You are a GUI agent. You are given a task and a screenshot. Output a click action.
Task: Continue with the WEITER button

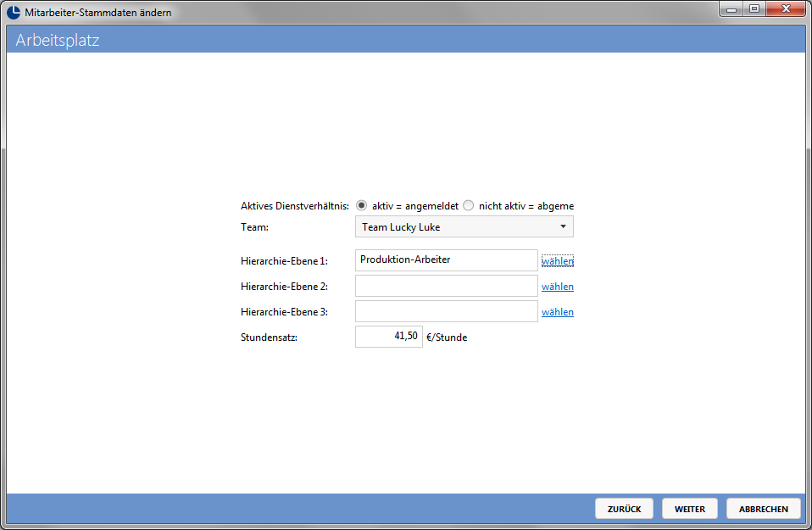(x=690, y=509)
